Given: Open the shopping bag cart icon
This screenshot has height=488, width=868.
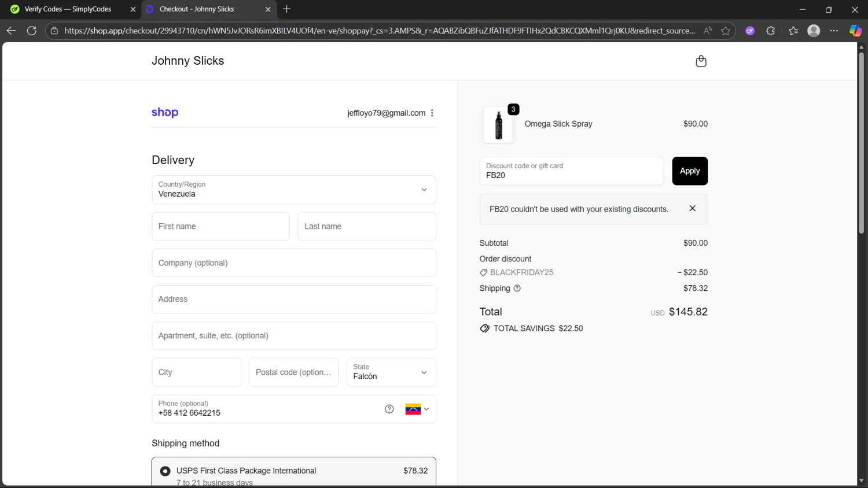Looking at the screenshot, I should tap(701, 61).
